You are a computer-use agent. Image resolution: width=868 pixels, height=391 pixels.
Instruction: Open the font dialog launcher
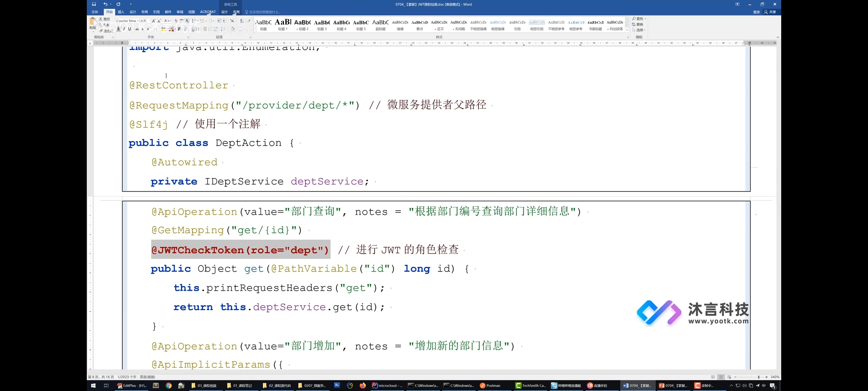point(188,37)
